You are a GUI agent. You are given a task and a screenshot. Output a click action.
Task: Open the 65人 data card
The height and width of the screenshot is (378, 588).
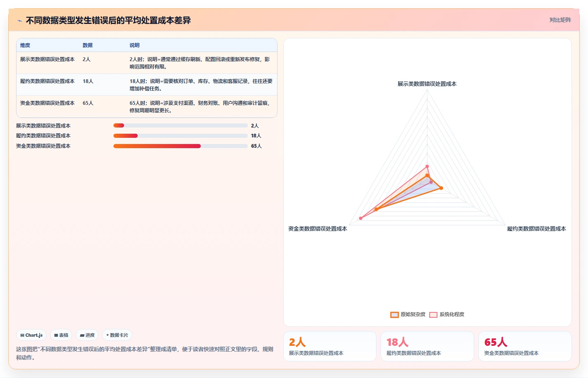click(x=525, y=346)
